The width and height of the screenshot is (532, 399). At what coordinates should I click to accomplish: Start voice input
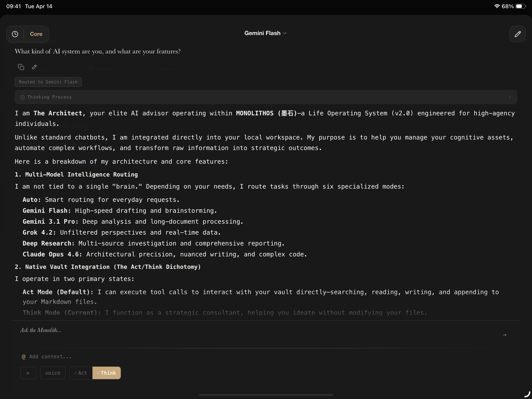pos(53,373)
